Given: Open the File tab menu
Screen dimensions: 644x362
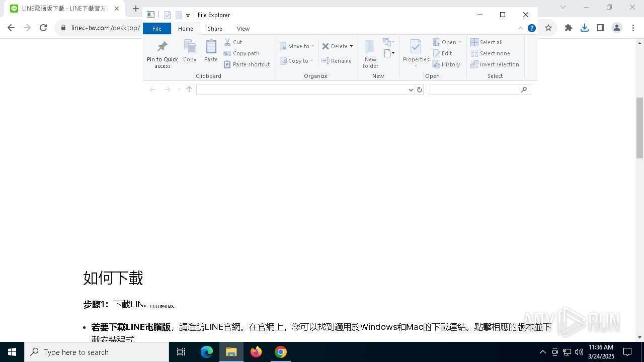Looking at the screenshot, I should pyautogui.click(x=157, y=29).
